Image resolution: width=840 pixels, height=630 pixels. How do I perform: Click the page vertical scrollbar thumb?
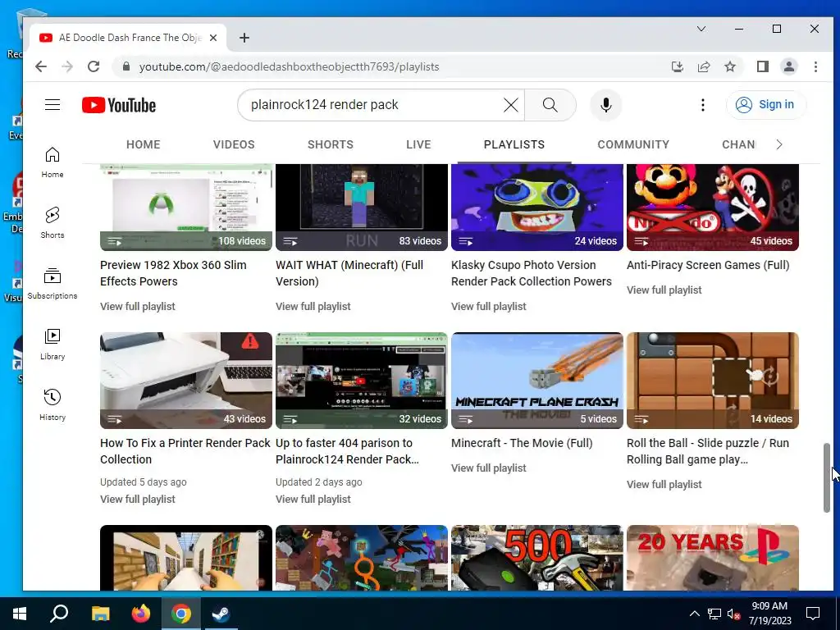click(827, 478)
